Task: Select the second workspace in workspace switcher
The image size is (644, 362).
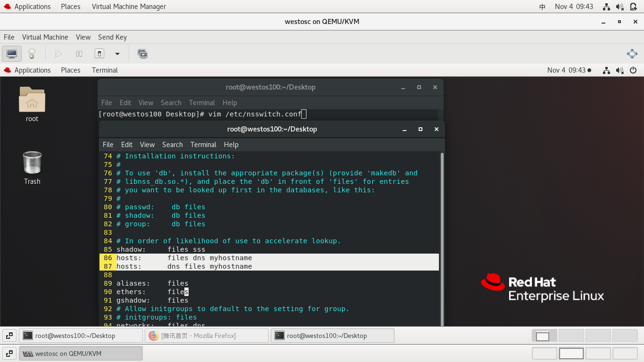Action: click(x=571, y=335)
